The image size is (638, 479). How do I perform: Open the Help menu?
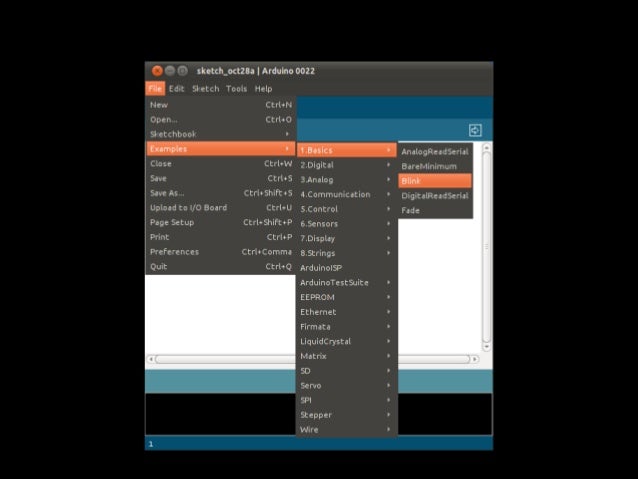(x=263, y=88)
